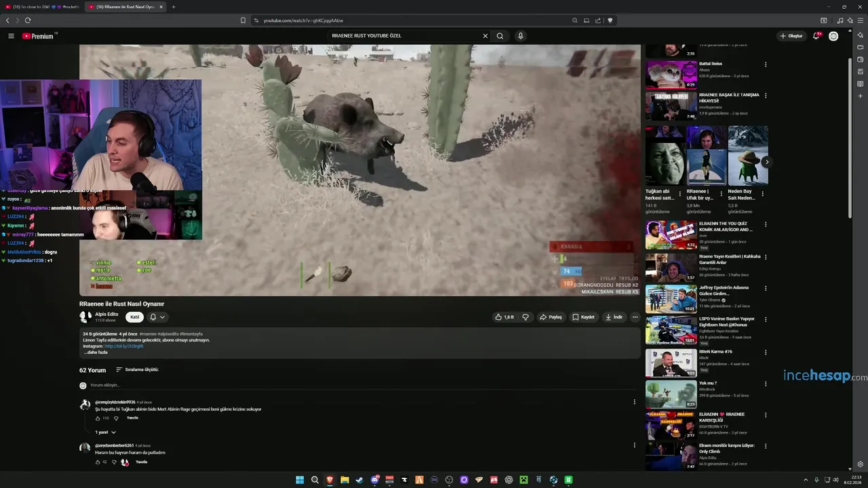
Task: Open options for zeydsenberber6261's comment
Action: [635, 445]
